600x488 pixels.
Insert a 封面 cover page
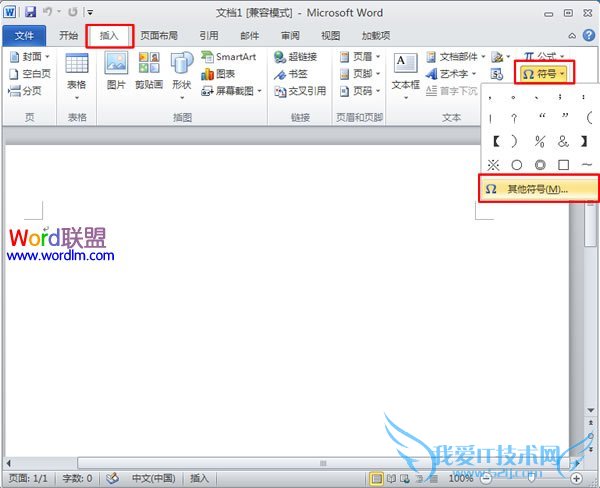[x=26, y=57]
